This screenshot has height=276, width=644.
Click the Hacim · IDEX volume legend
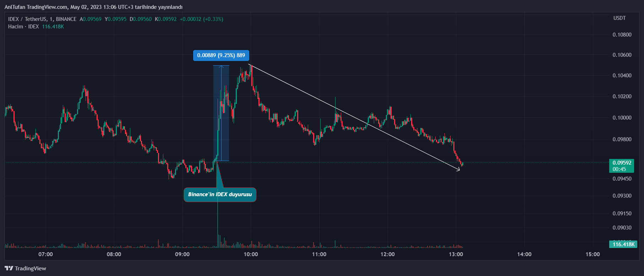pyautogui.click(x=23, y=27)
